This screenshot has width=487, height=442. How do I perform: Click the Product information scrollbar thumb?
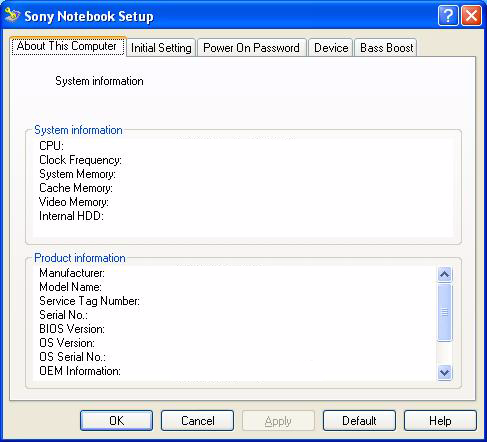click(x=444, y=312)
